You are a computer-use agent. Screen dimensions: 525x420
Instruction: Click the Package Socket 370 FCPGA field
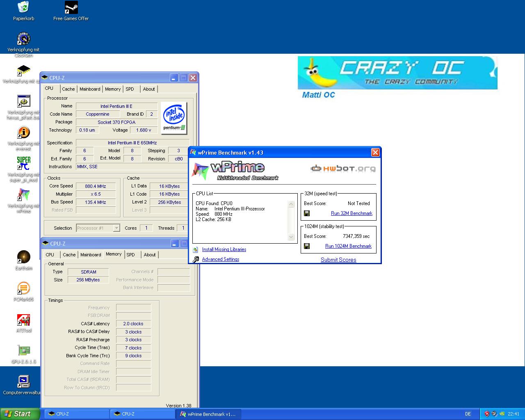click(116, 122)
